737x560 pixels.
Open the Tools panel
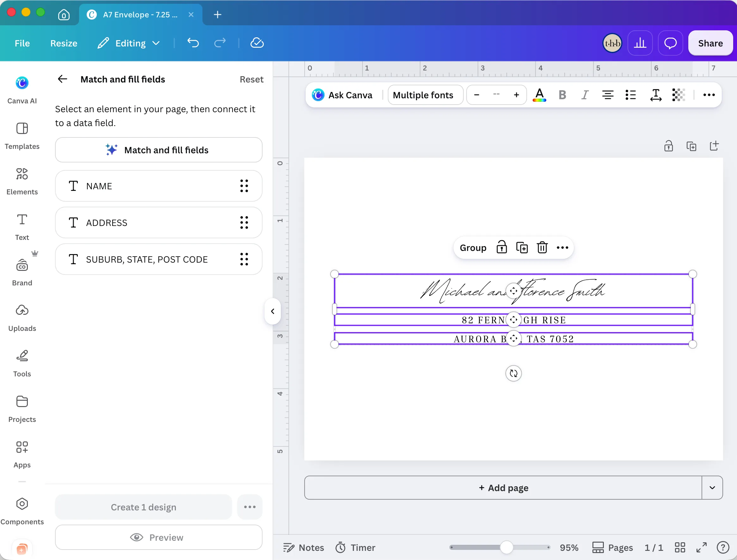tap(22, 363)
